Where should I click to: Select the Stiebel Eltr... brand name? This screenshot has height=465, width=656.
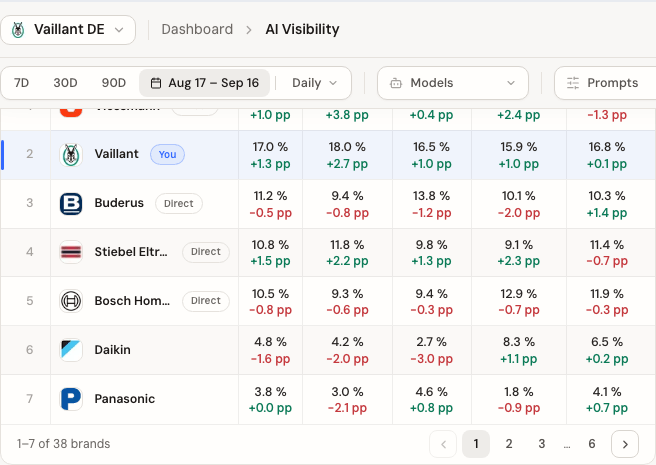click(131, 252)
